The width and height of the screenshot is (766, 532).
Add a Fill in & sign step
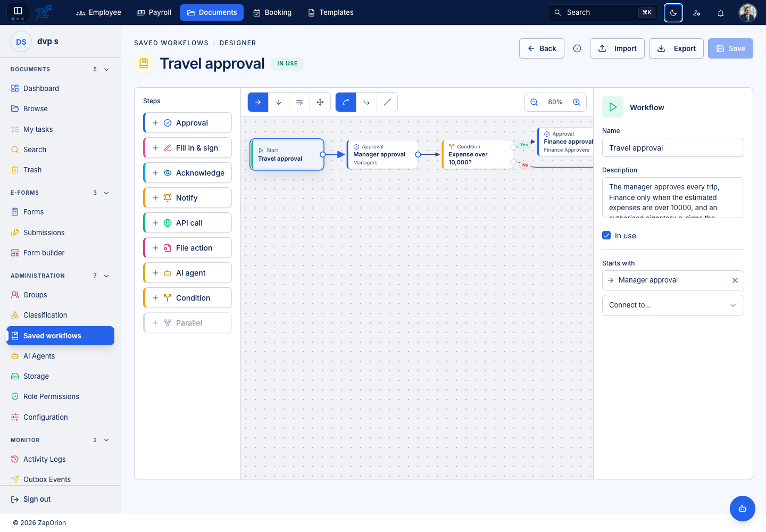coord(187,148)
